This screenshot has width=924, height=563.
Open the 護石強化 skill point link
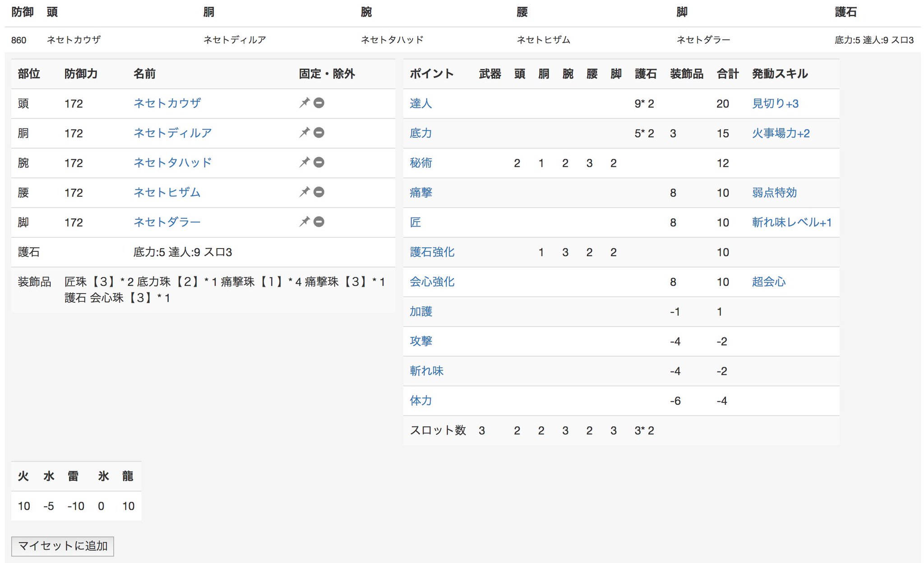(432, 252)
